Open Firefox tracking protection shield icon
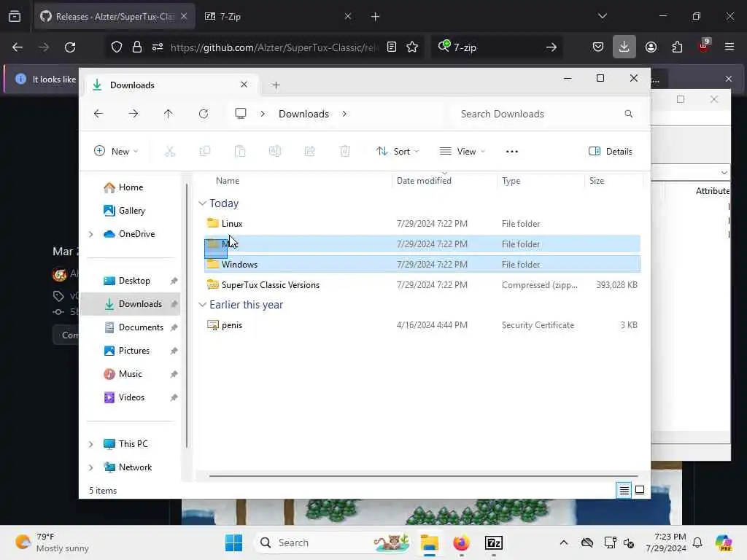This screenshot has width=747, height=560. pos(117,47)
